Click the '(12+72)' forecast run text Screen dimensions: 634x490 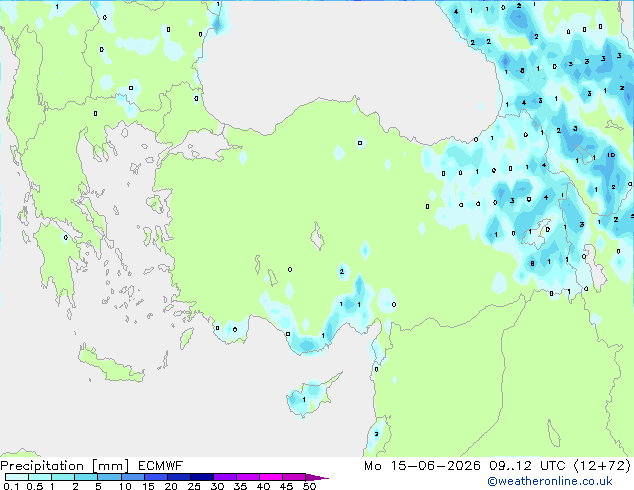click(x=602, y=466)
